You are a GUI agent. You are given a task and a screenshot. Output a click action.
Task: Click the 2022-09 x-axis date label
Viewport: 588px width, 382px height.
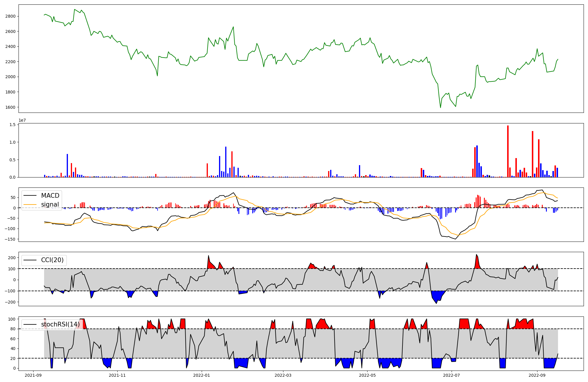(537, 375)
